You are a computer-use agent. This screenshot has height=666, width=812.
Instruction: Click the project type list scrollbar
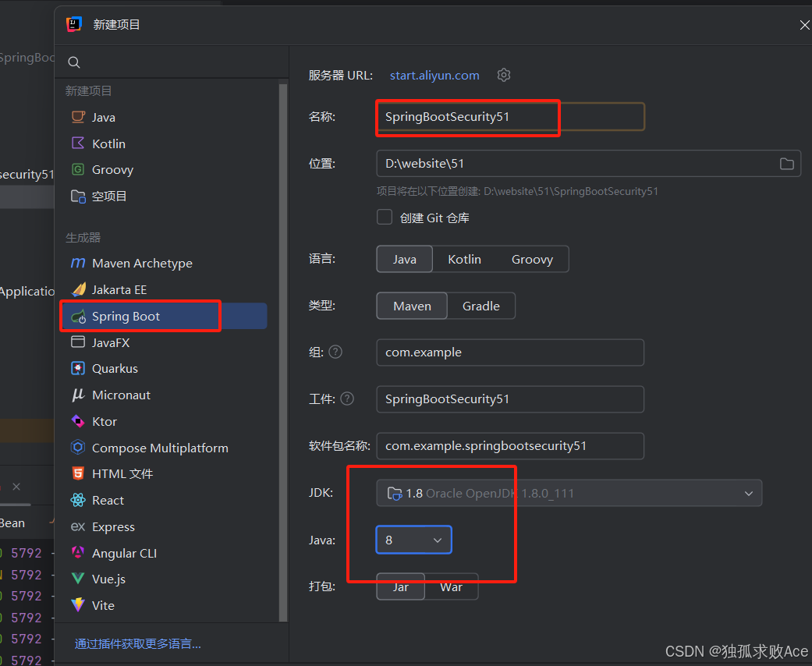[282, 352]
